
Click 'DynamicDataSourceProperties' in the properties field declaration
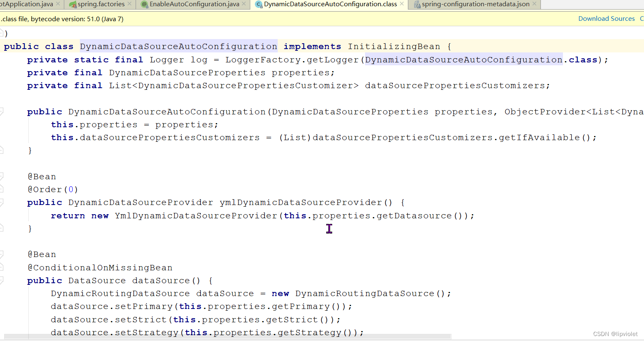coord(187,73)
